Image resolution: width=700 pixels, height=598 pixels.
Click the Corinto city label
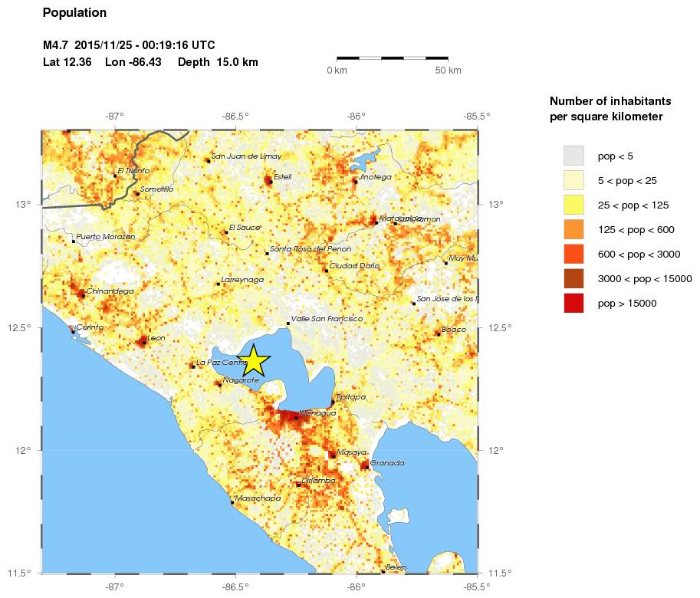90,327
